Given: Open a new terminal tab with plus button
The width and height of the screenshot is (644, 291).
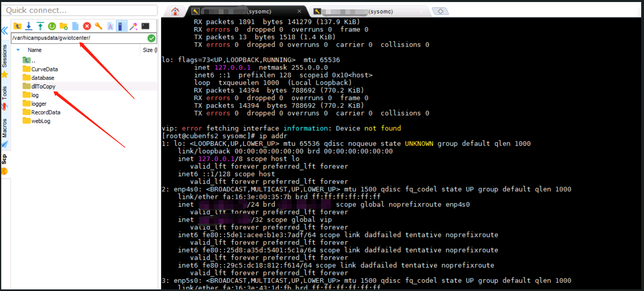Looking at the screenshot, I should (440, 11).
